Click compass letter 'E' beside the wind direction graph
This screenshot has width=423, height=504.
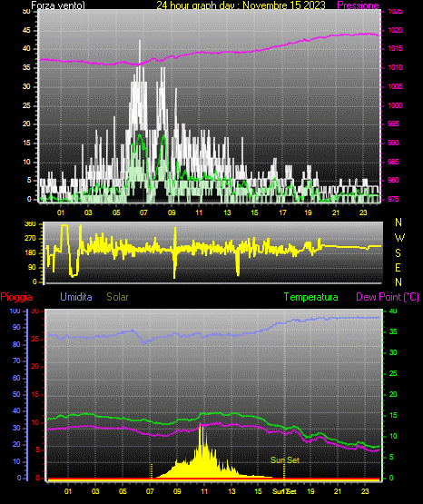[x=398, y=267]
